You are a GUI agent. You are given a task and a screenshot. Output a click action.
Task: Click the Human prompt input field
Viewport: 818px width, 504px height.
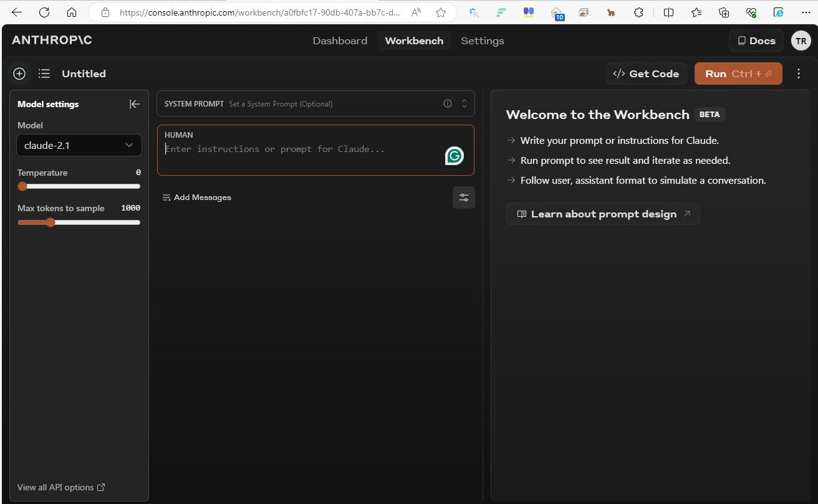point(315,150)
